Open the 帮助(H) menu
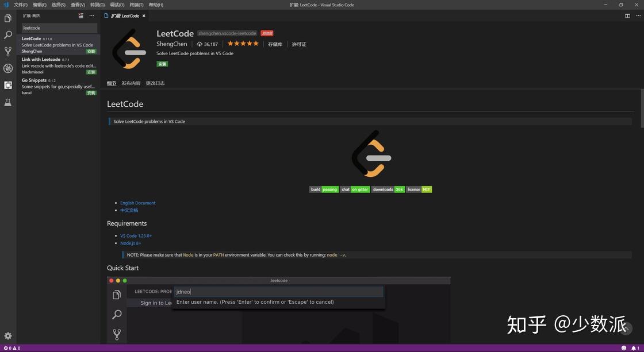 click(156, 5)
